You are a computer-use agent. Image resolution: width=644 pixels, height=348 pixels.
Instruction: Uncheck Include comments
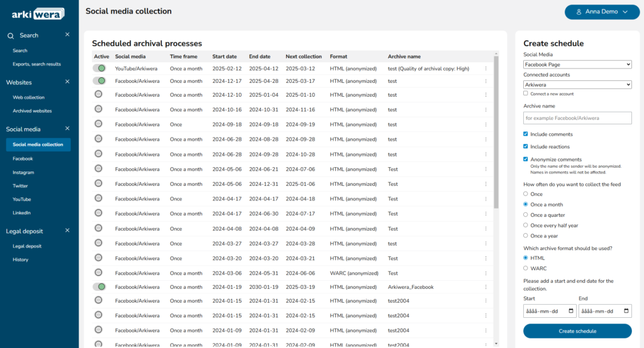click(x=526, y=134)
